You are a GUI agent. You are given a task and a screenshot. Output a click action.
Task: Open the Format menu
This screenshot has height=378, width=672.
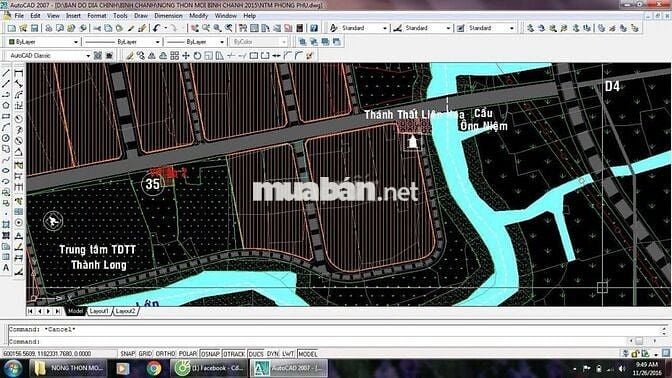point(97,16)
